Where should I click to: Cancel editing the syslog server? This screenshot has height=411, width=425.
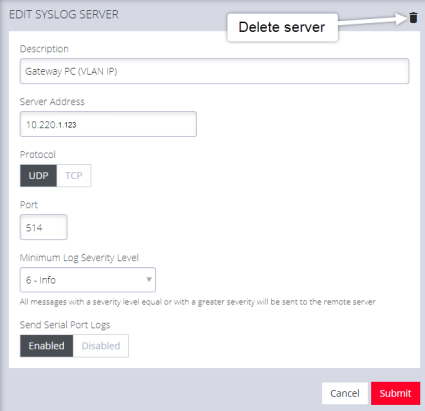[345, 393]
